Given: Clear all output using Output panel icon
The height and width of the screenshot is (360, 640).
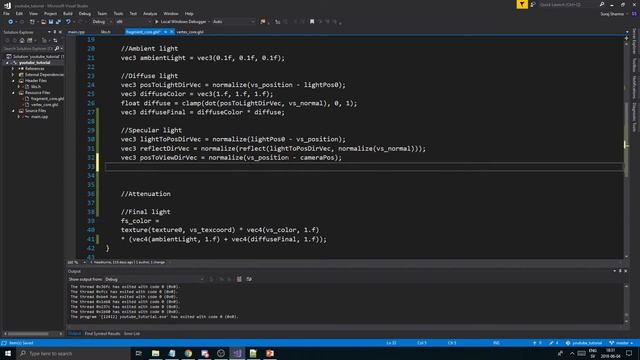Looking at the screenshot, I should (x=239, y=279).
